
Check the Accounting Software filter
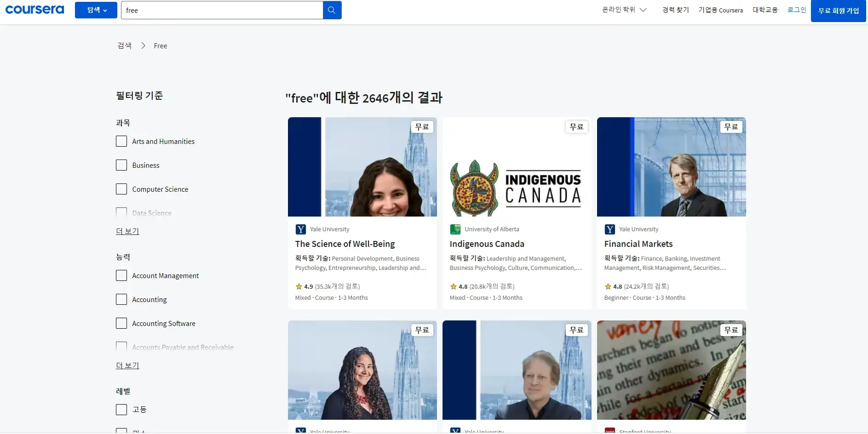point(121,323)
